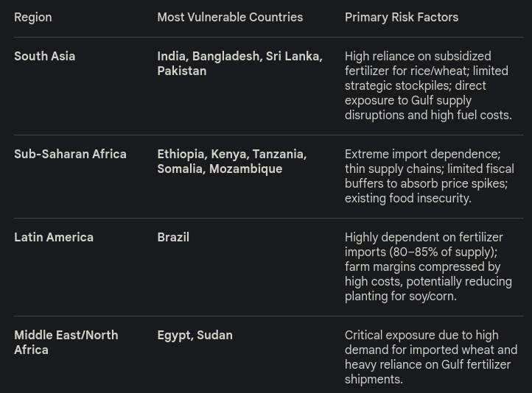Image resolution: width=532 pixels, height=393 pixels.
Task: Select the South Asia row label
Action: click(45, 57)
